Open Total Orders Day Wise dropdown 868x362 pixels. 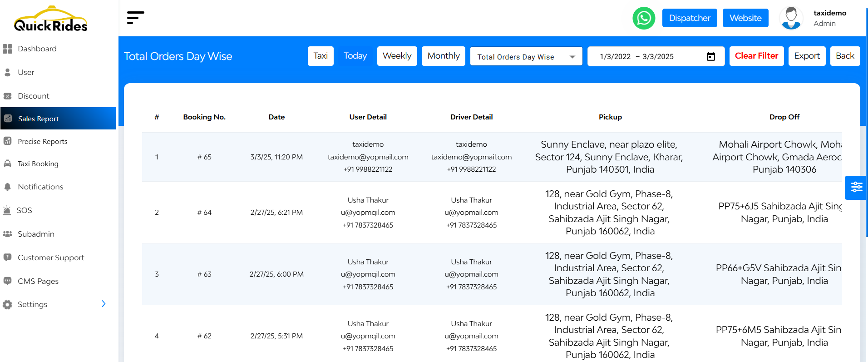click(526, 56)
